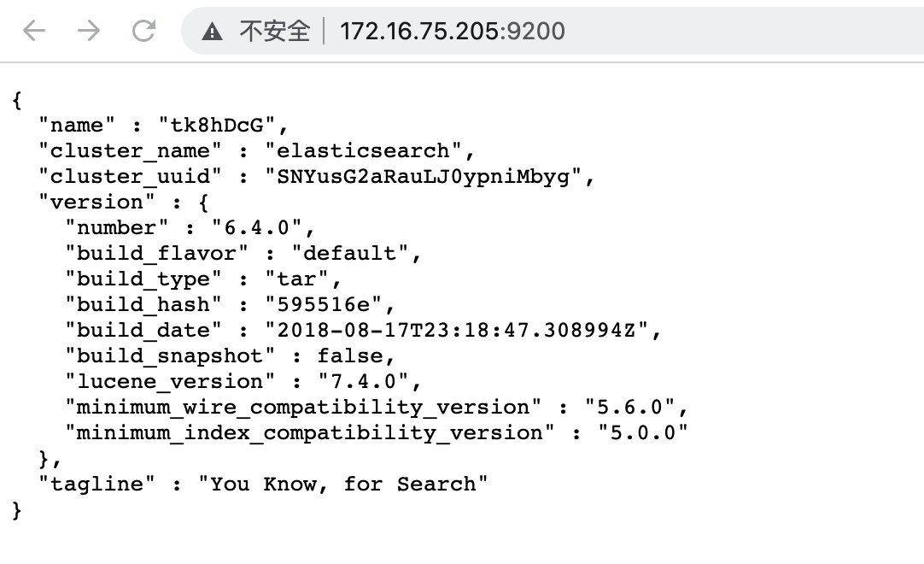Click the browser forward arrow
Image resolution: width=924 pixels, height=564 pixels.
tap(88, 32)
